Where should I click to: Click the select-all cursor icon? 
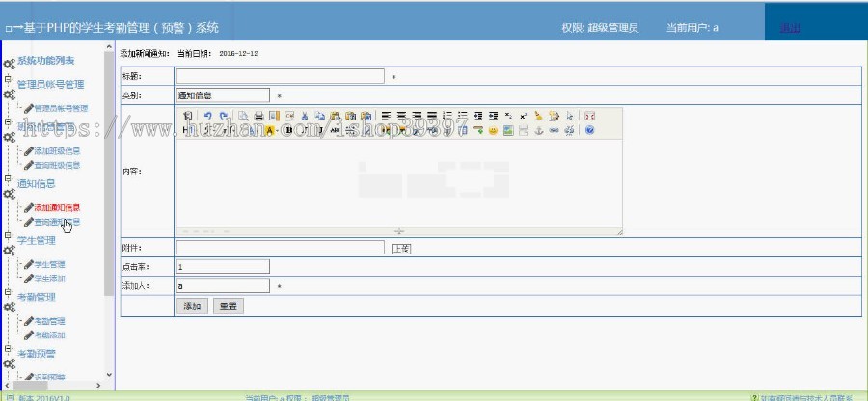570,116
